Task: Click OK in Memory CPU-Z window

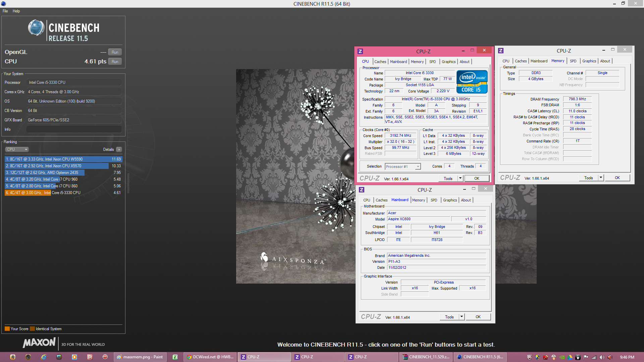Action: click(618, 178)
